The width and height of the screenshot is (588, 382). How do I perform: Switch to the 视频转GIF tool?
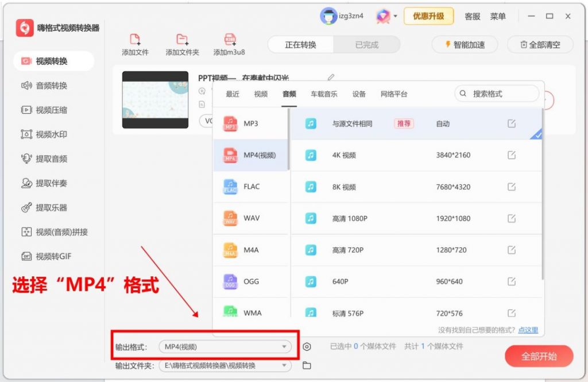click(x=46, y=256)
